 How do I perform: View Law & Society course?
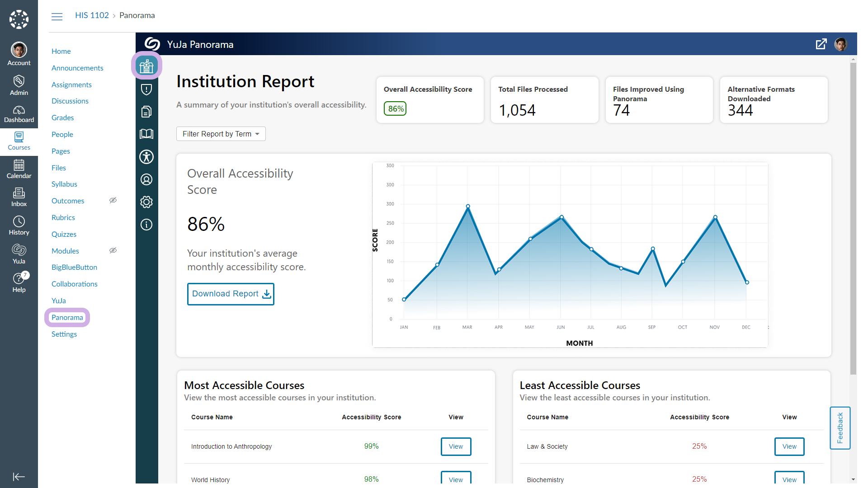(789, 446)
